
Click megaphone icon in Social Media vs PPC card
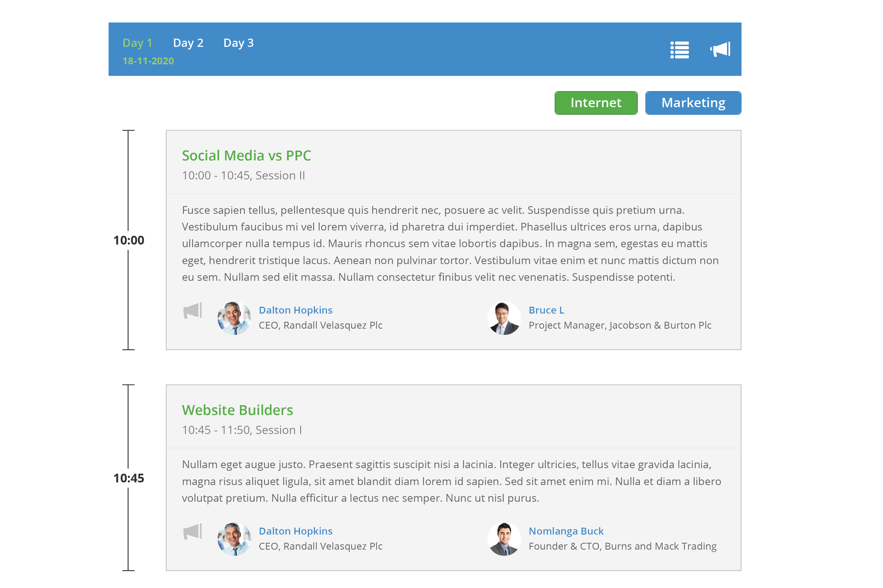pos(193,310)
